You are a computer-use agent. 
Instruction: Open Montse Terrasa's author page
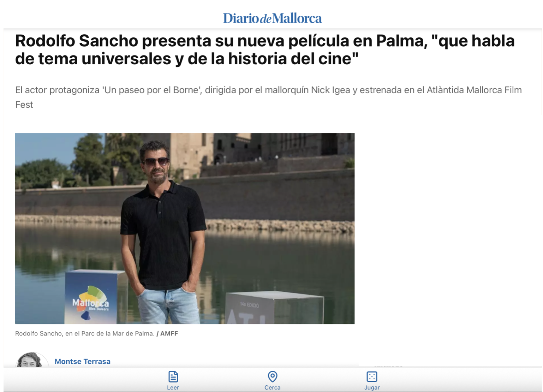(x=82, y=361)
